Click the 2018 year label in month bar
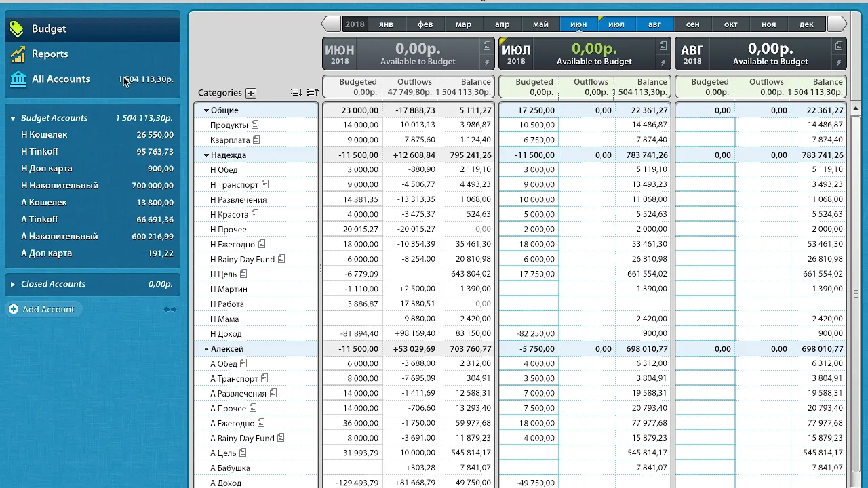Viewport: 868px width, 488px height. pyautogui.click(x=355, y=24)
